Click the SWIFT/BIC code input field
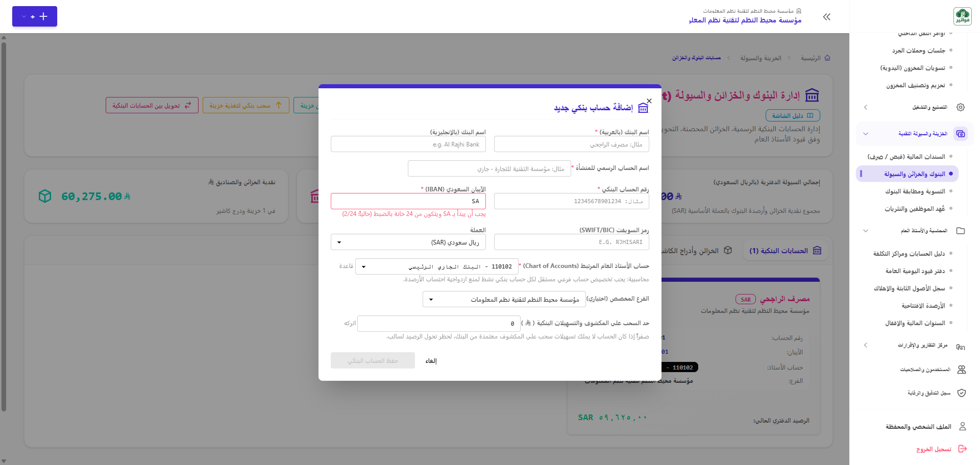The height and width of the screenshot is (465, 980). (x=572, y=242)
